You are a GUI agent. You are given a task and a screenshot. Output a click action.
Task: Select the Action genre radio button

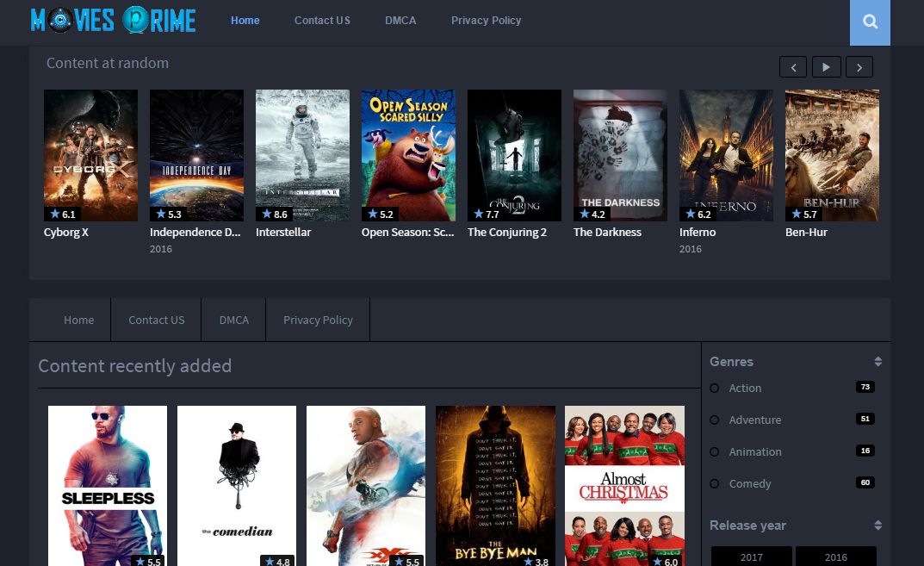(x=715, y=388)
